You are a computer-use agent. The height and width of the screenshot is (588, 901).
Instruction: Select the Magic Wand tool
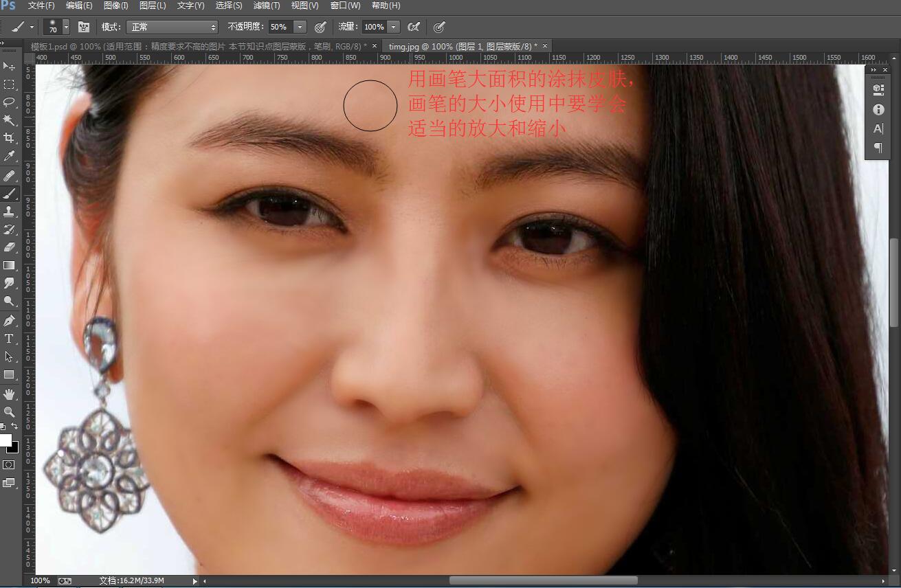pyautogui.click(x=9, y=120)
